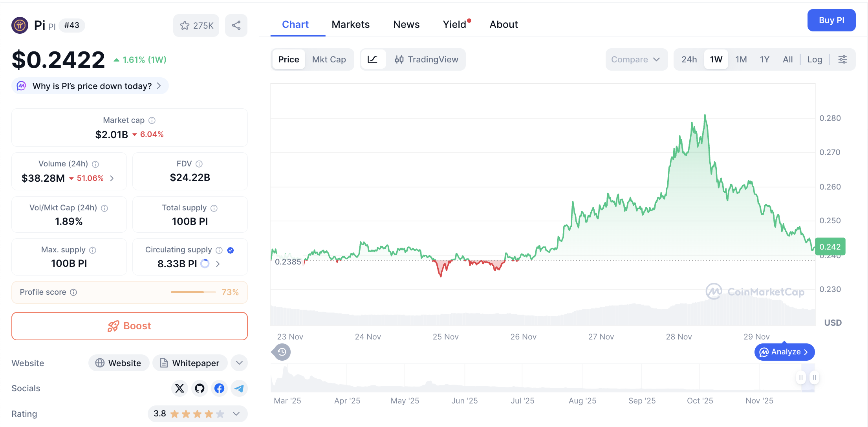Select the 24h timeframe
Image resolution: width=868 pixels, height=427 pixels.
point(689,59)
